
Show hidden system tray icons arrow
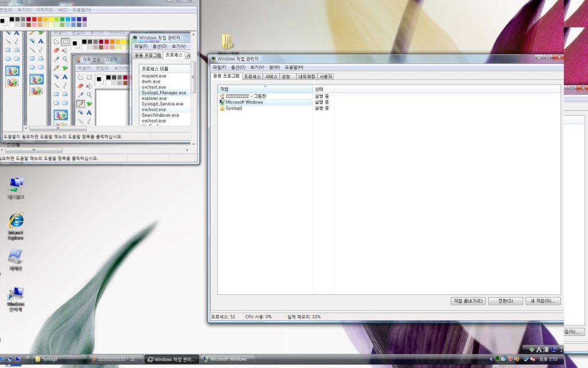click(x=491, y=359)
